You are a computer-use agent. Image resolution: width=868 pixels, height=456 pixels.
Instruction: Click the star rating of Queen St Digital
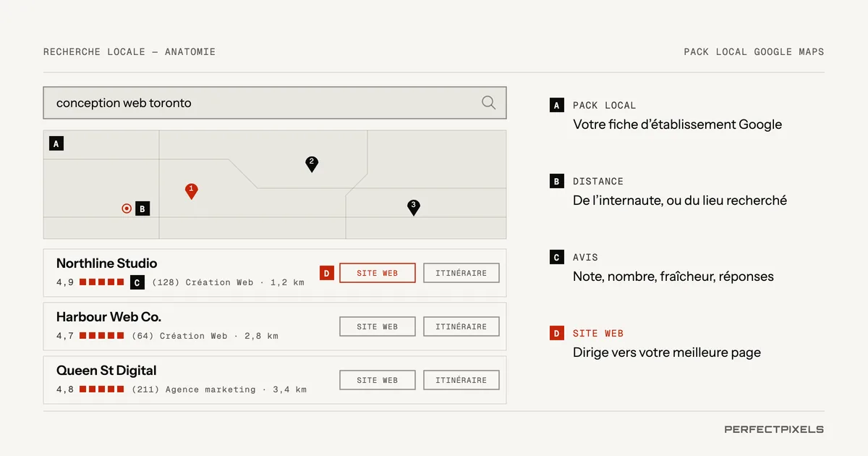[x=102, y=389]
